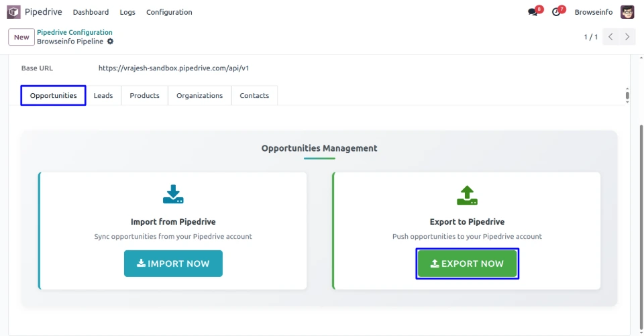This screenshot has width=644, height=336.
Task: Switch to the Products tab
Action: coord(144,96)
